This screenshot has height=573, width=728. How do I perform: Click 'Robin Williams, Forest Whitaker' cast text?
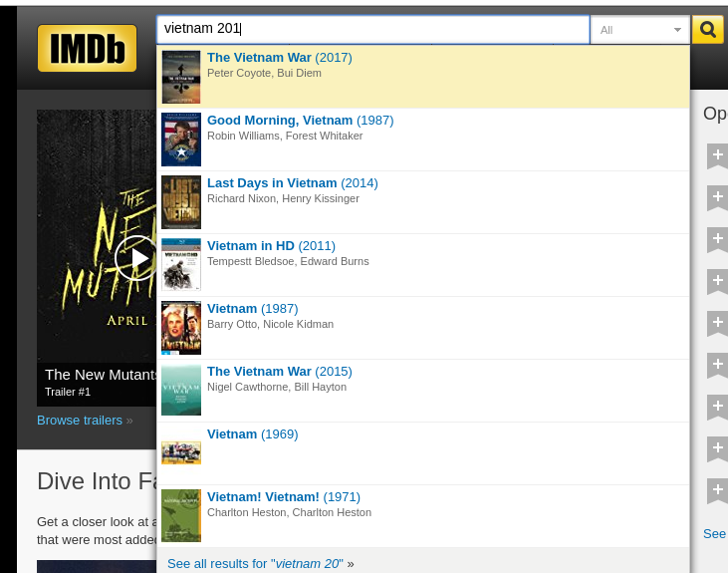click(285, 136)
